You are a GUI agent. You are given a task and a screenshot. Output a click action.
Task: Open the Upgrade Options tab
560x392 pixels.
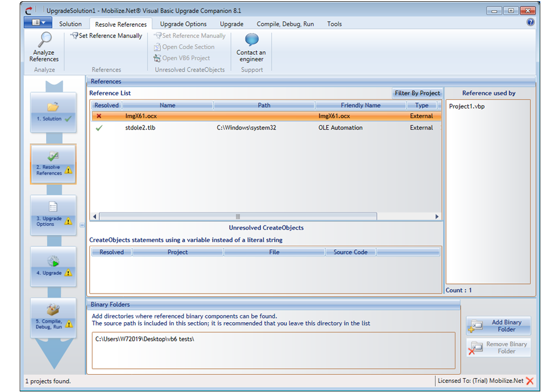(x=183, y=24)
